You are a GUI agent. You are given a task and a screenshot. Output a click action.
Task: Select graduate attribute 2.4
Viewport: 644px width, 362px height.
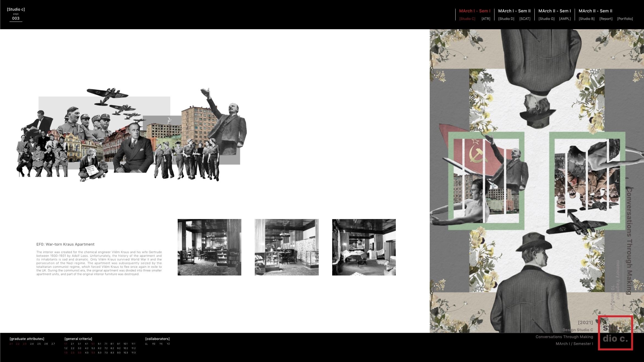(32, 344)
